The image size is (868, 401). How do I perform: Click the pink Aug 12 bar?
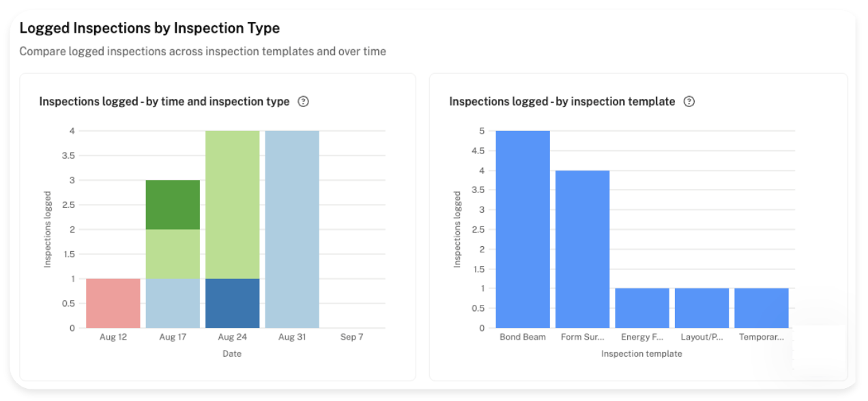coord(113,303)
